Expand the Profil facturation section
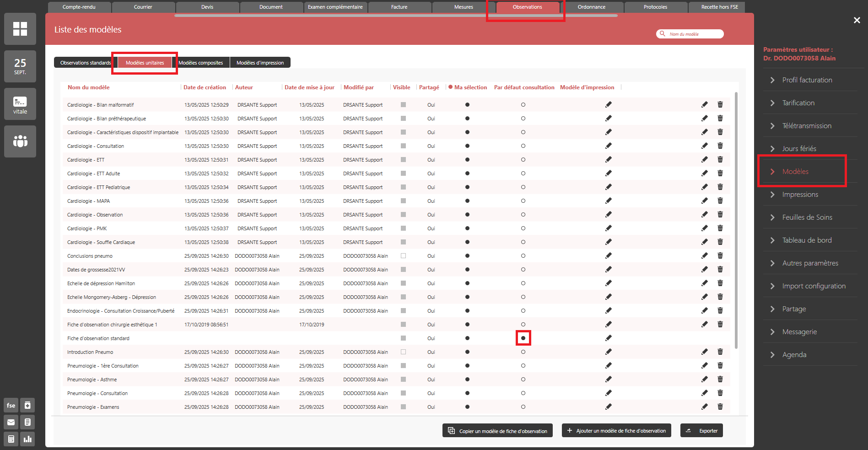Screen dimensions: 868x450 [807, 80]
